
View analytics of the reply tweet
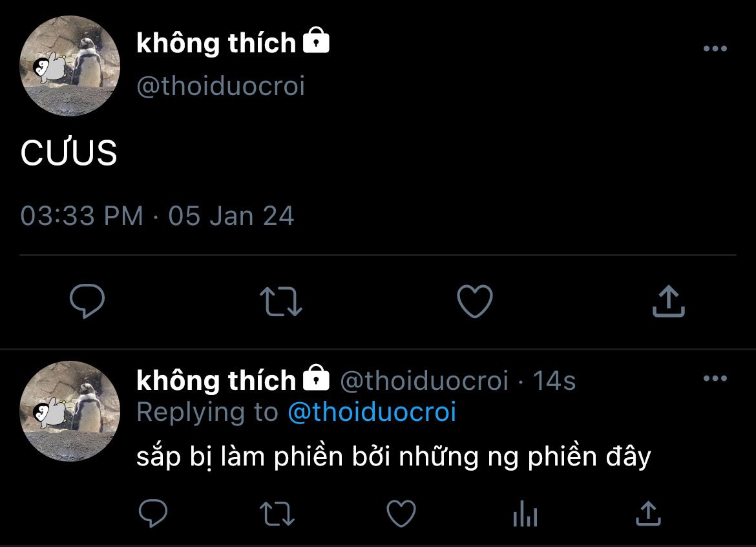point(525,515)
